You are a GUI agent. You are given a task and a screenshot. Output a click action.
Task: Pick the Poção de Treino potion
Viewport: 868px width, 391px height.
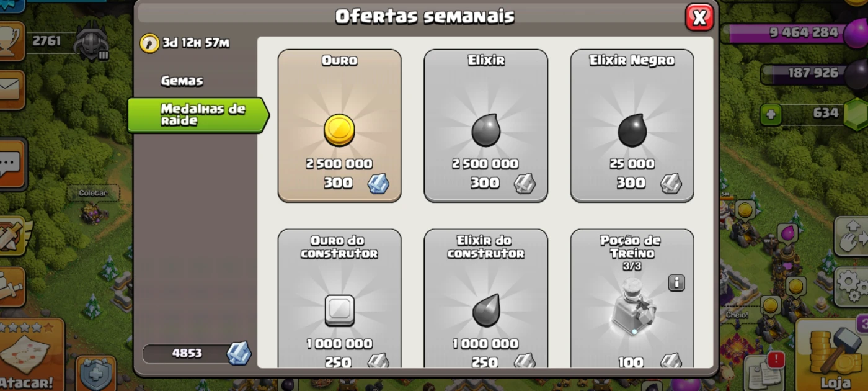click(632, 299)
